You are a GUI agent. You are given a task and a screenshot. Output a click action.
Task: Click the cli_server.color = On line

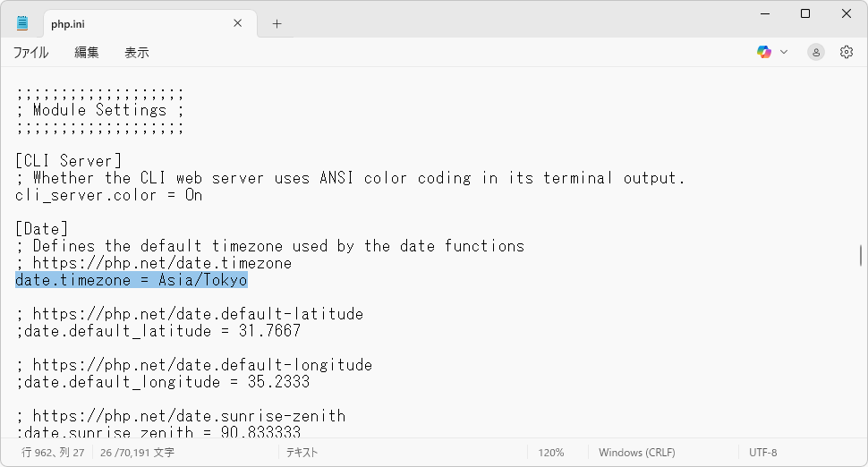click(x=108, y=195)
